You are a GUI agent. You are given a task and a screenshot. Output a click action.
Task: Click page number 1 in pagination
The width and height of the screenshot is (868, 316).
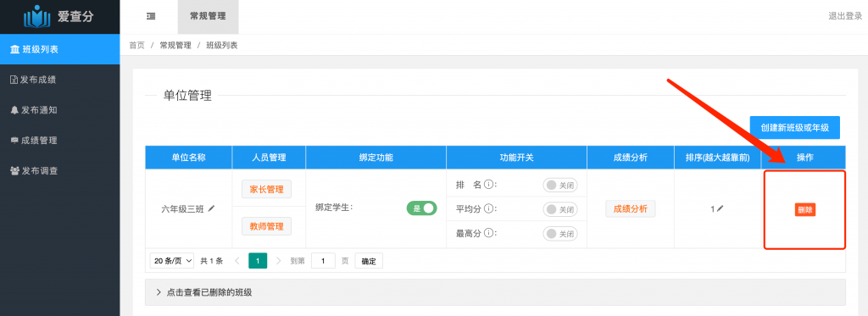pos(258,261)
